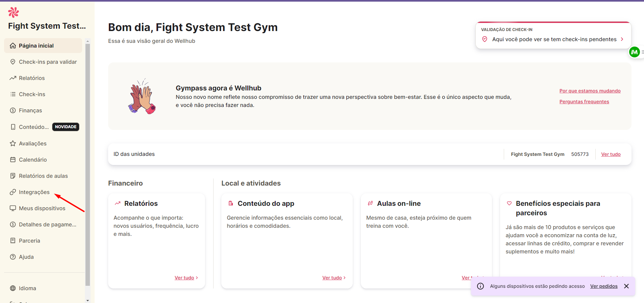The height and width of the screenshot is (303, 644).
Task: Click the high-five hands illustration
Action: (142, 97)
